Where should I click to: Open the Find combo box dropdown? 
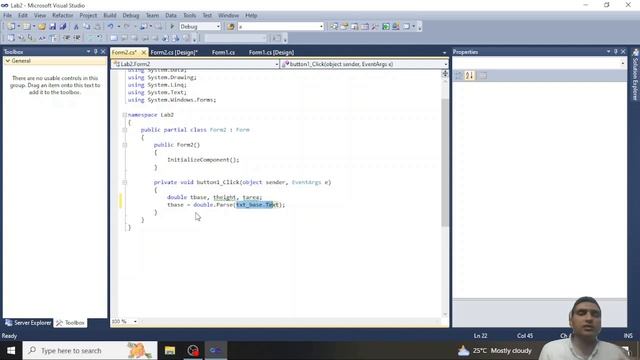tap(321, 27)
